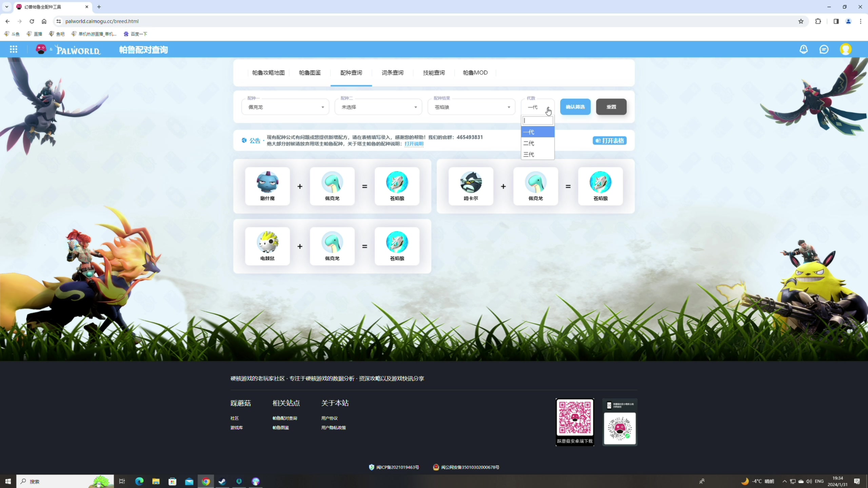This screenshot has height=488, width=868.
Task: Open the taskbar volume icon
Action: 809,481
